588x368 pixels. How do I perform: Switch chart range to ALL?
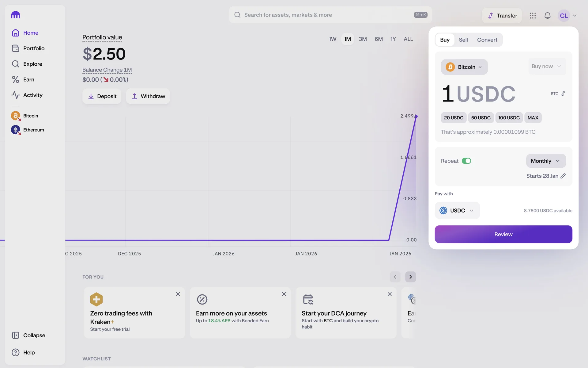coord(408,39)
